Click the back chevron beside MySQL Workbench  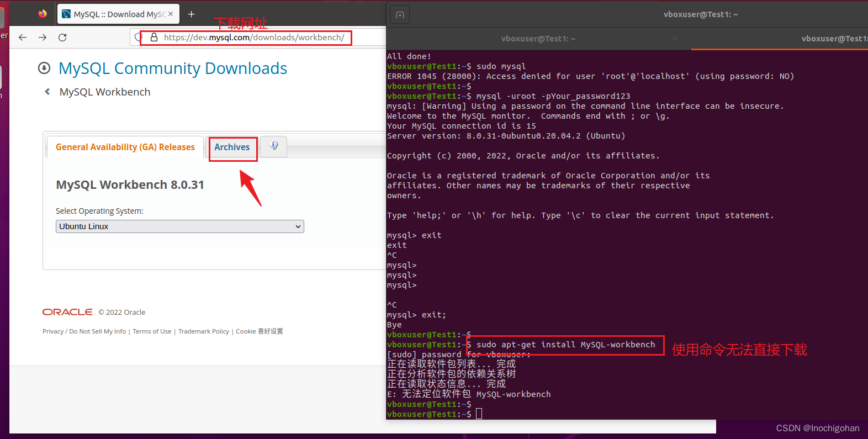coord(47,92)
